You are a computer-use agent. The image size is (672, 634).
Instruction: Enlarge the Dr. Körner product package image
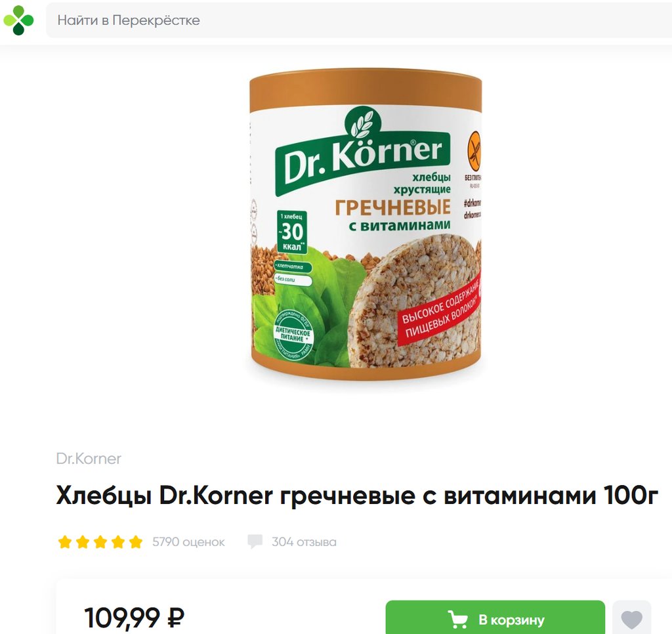pyautogui.click(x=366, y=224)
